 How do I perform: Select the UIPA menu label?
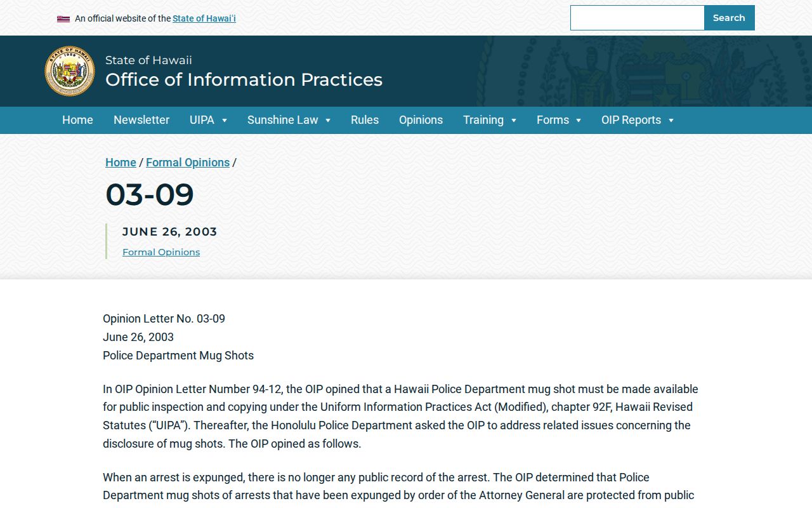[x=202, y=120]
